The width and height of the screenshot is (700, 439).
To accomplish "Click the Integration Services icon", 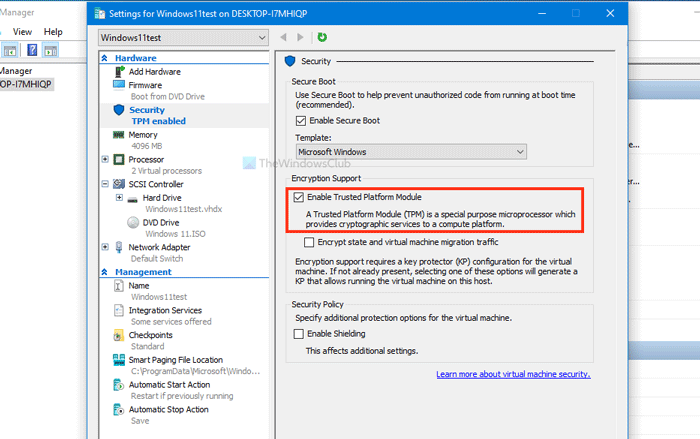I will pyautogui.click(x=118, y=310).
